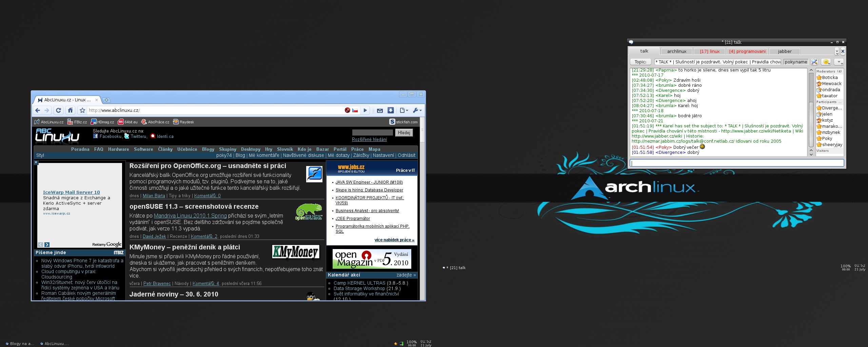
Task: Open the smiley emoticon picker dropdown
Action: (x=826, y=62)
